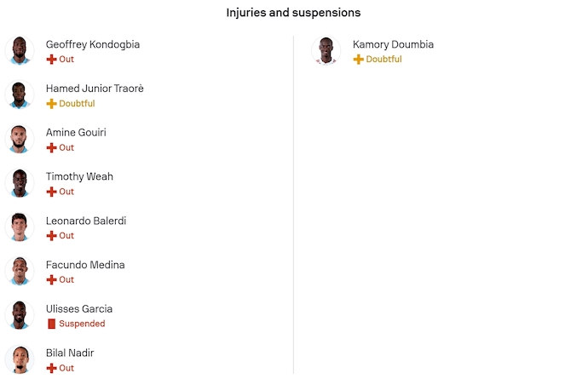
Task: Click the red injury cross under Leonardo Balerdi
Action: click(x=51, y=236)
